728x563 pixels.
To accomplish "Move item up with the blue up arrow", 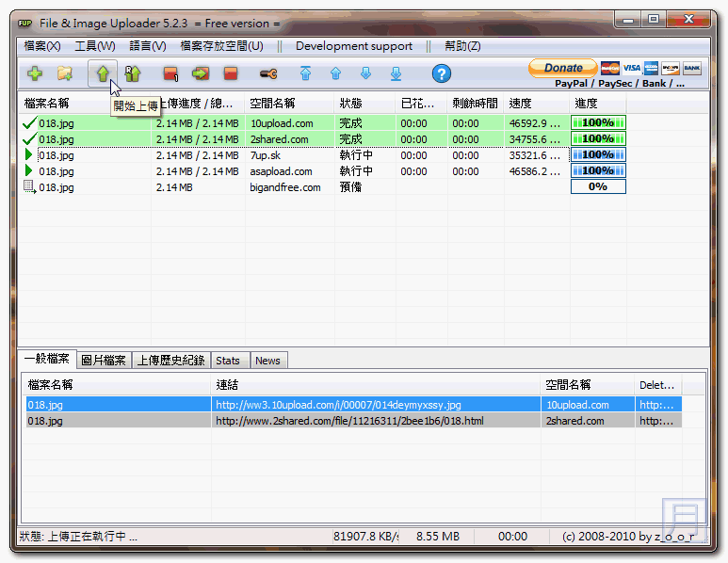I will (x=335, y=73).
